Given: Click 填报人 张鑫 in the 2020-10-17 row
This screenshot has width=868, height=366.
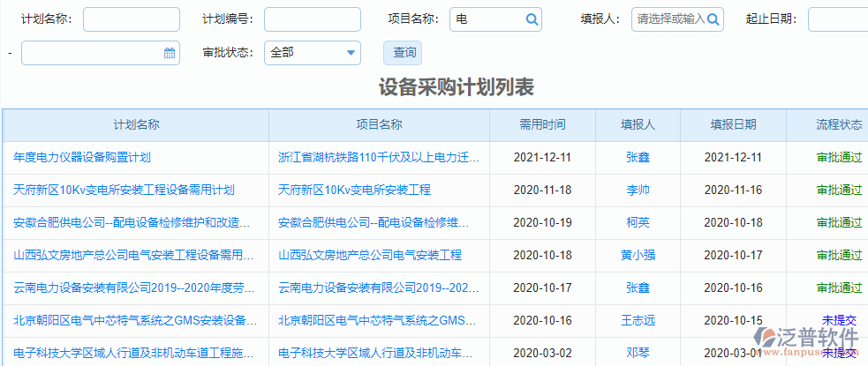Looking at the screenshot, I should coord(638,288).
